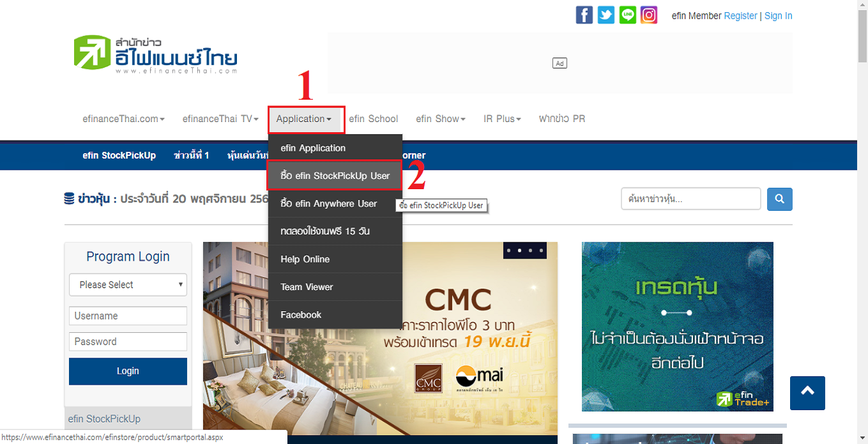Open the ฝากข่าว PR page
This screenshot has height=444, width=868.
pos(562,119)
